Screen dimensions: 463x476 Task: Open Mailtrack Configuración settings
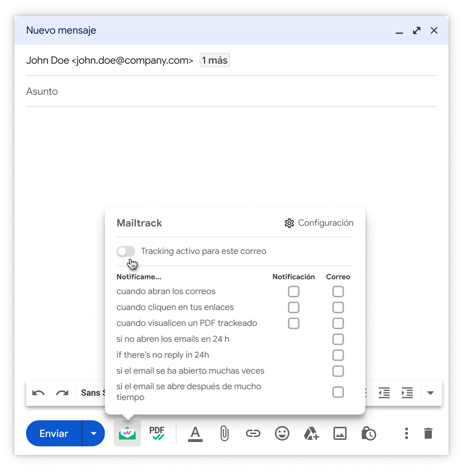point(319,223)
